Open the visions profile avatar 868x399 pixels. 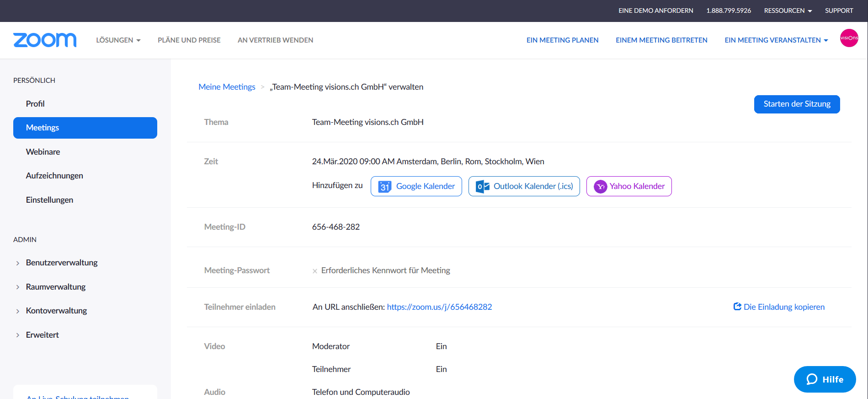[849, 38]
